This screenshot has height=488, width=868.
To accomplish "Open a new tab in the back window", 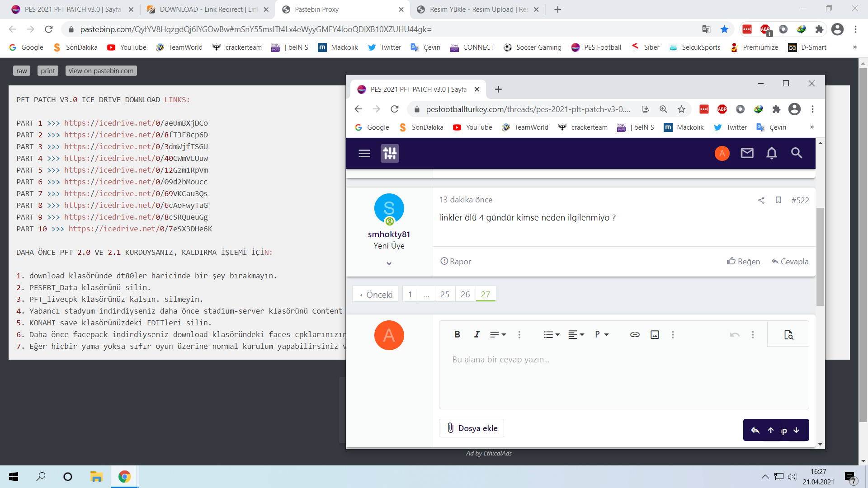I will pos(558,9).
